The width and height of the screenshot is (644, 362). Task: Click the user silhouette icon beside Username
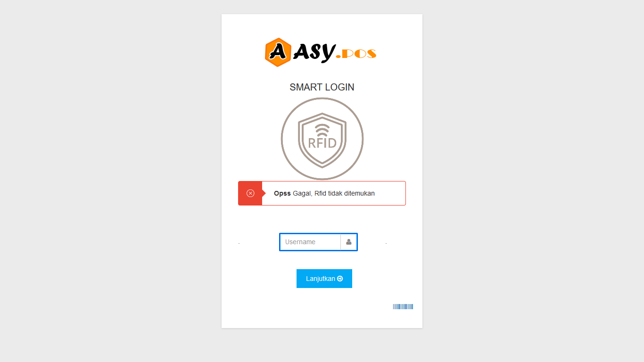[349, 242]
